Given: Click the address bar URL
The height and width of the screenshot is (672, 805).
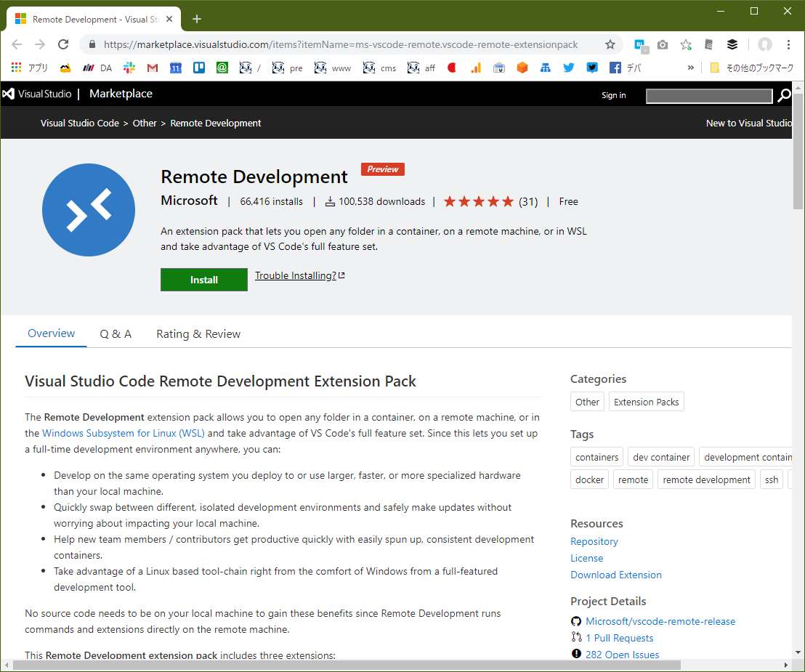Looking at the screenshot, I should [x=341, y=44].
